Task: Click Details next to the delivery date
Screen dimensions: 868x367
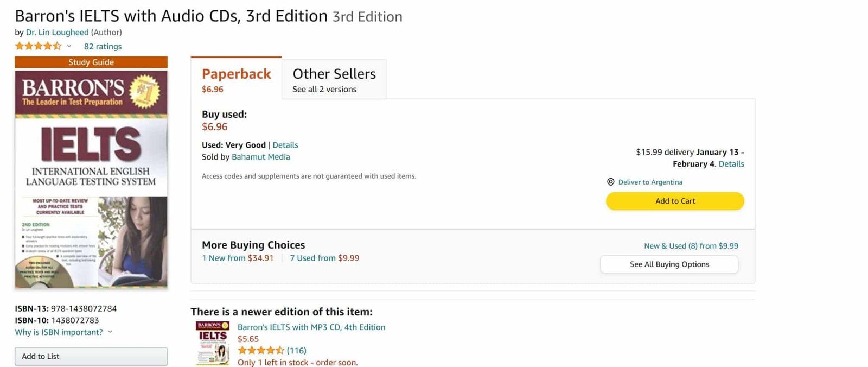Action: click(731, 163)
